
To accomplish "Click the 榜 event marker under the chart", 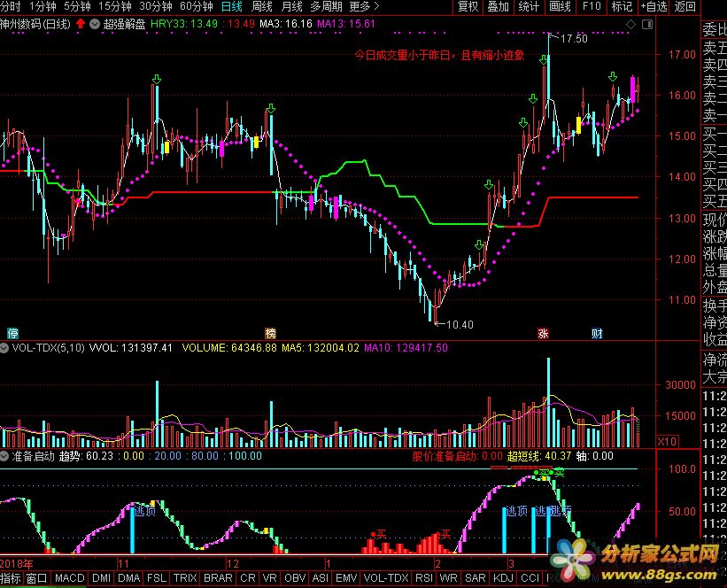I will (270, 333).
